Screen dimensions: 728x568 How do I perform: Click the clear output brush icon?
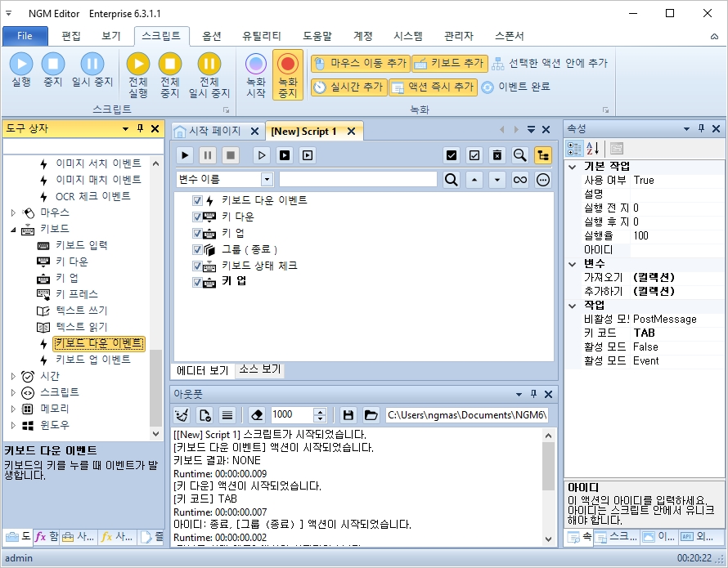coord(182,415)
